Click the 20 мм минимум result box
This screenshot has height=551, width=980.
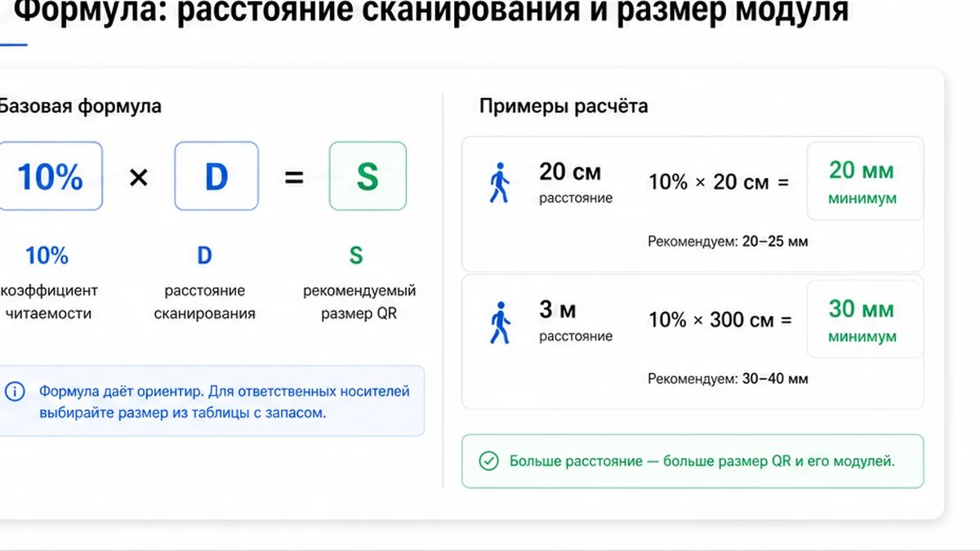(865, 182)
